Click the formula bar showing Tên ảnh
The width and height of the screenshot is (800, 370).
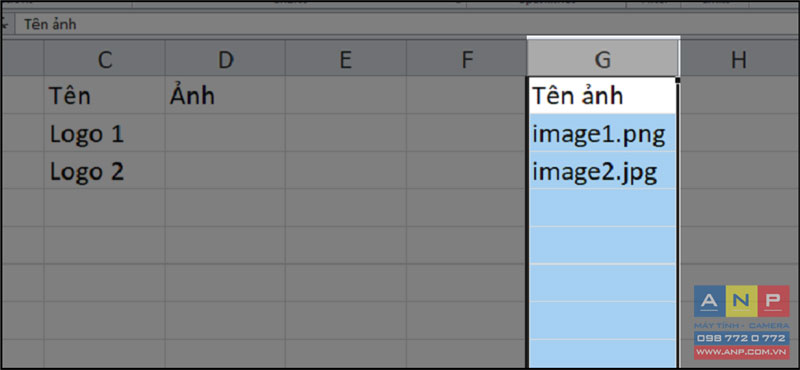407,24
